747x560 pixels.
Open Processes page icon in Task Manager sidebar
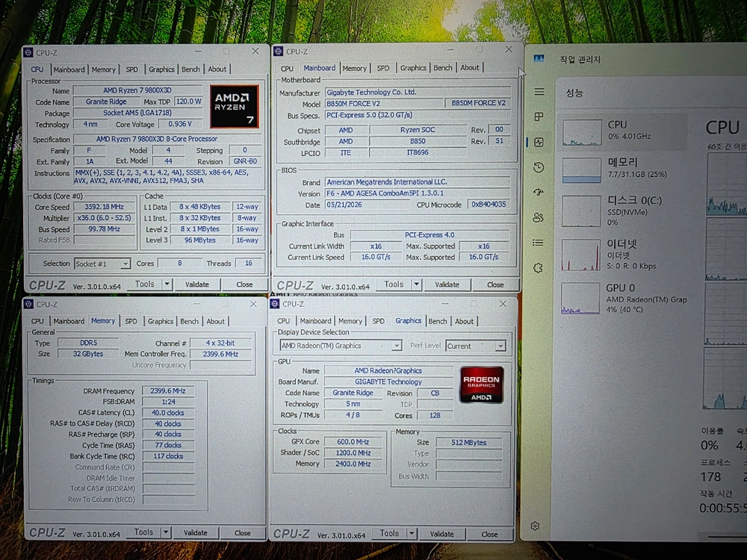click(539, 116)
